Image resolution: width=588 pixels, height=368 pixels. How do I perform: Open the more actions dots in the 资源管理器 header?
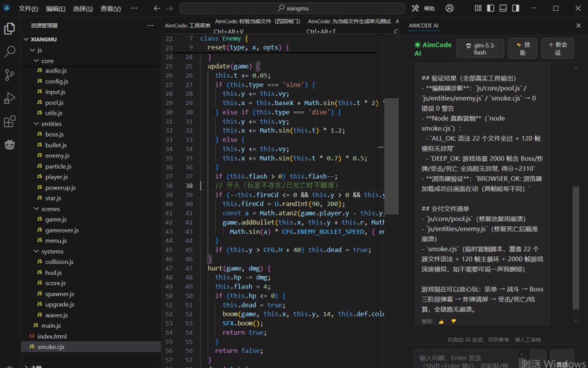point(150,26)
